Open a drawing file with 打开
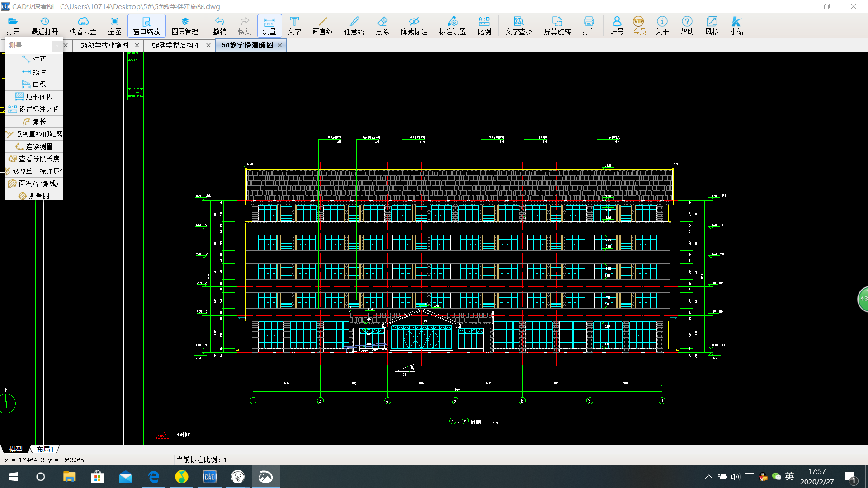868x488 pixels. pyautogui.click(x=13, y=26)
